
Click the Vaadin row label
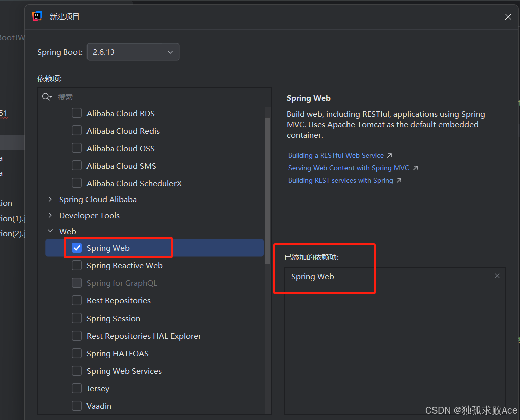pyautogui.click(x=99, y=406)
